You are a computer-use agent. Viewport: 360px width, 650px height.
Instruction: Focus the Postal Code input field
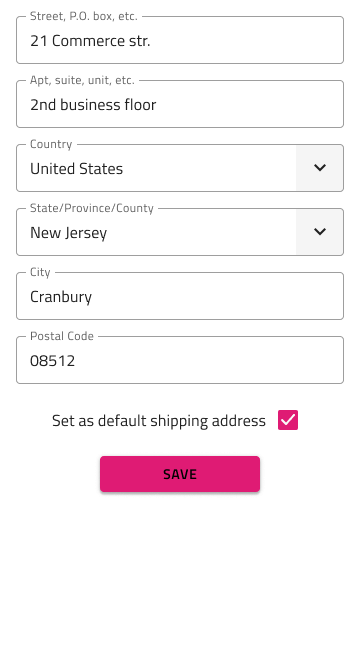[180, 360]
